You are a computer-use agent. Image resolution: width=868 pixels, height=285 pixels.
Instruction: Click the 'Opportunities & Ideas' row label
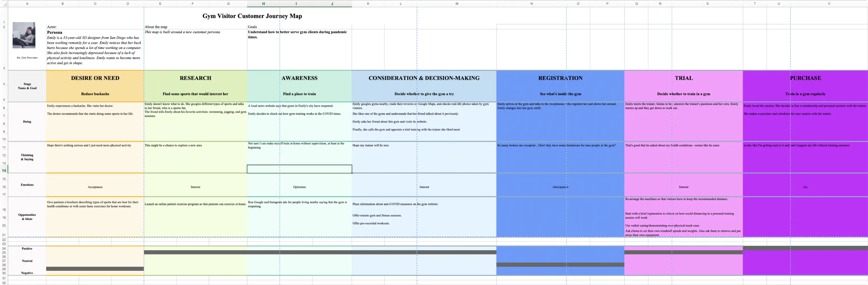pyautogui.click(x=27, y=217)
